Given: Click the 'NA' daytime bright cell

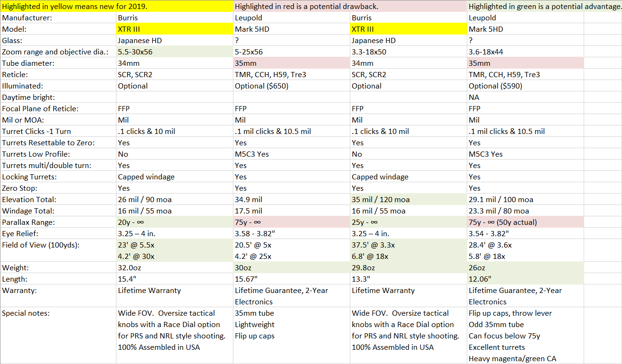Looking at the screenshot, I should coord(525,97).
